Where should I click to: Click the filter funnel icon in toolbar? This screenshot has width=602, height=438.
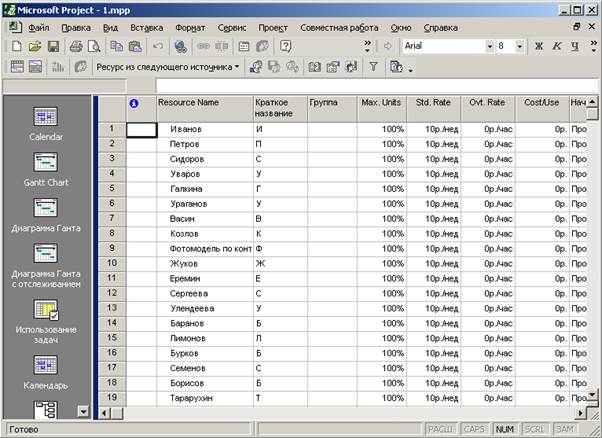click(373, 67)
